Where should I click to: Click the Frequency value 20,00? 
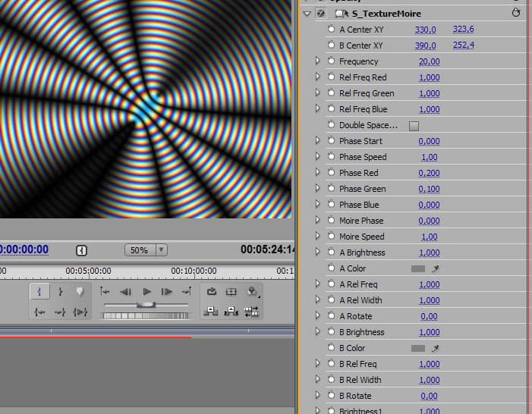pos(430,61)
